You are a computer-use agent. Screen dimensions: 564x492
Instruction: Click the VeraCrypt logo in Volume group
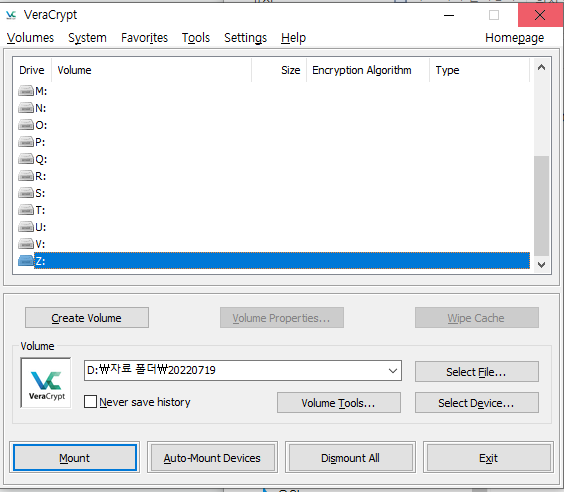[x=46, y=383]
